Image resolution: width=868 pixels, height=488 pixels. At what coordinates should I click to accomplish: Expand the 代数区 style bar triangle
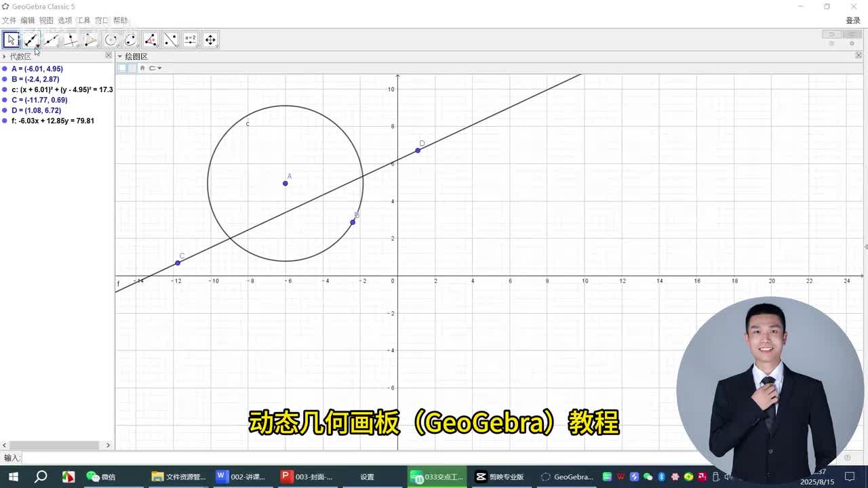tap(4, 56)
